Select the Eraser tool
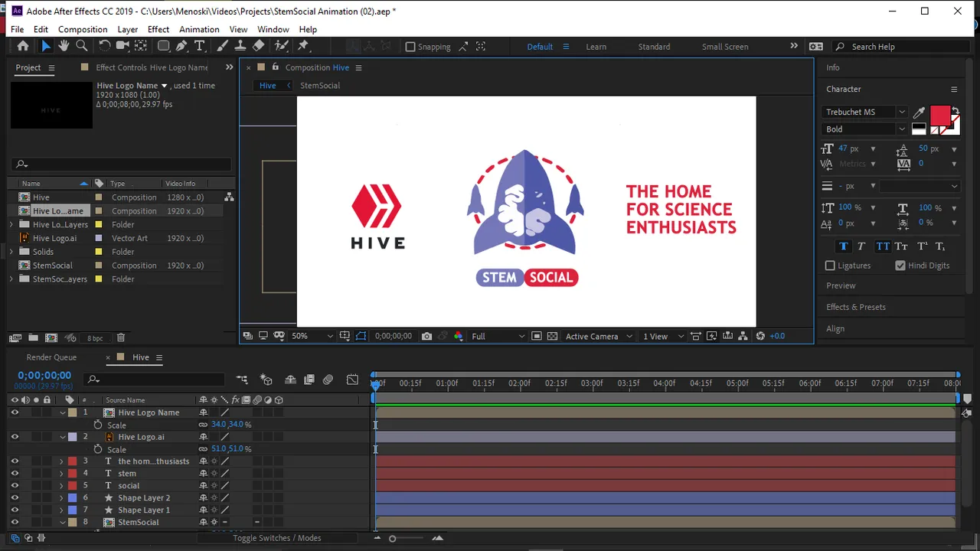 (x=259, y=46)
